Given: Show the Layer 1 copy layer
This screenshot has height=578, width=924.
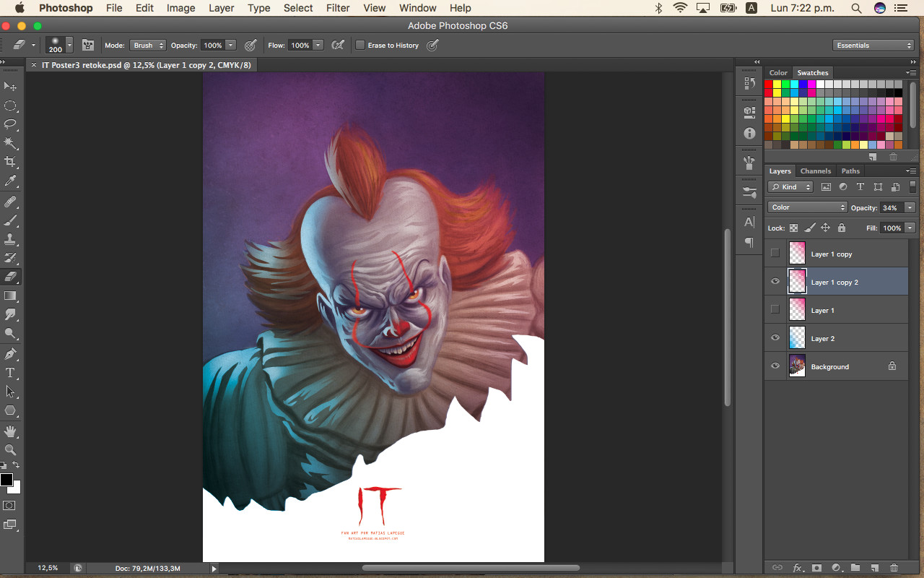Looking at the screenshot, I should coord(775,254).
